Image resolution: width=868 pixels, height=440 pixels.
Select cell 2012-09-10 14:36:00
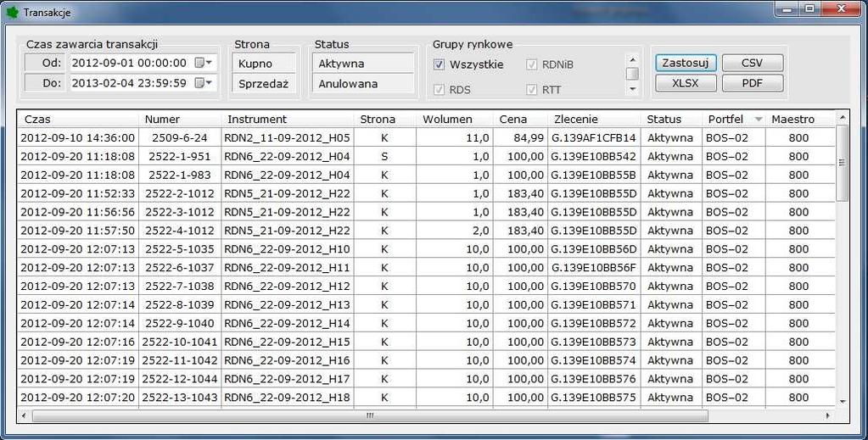[78, 138]
